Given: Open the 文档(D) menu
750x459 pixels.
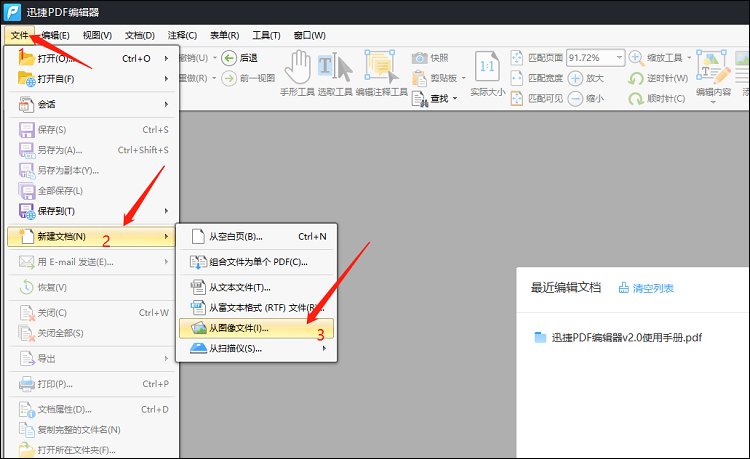Looking at the screenshot, I should click(x=140, y=35).
